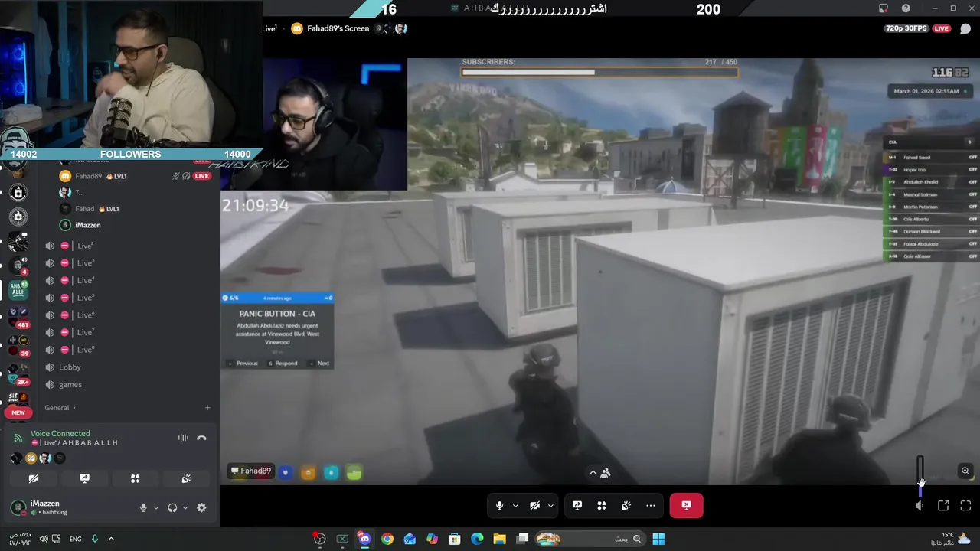Viewport: 980px width, 551px height.
Task: Open input device arrow in user panel
Action: click(155, 508)
